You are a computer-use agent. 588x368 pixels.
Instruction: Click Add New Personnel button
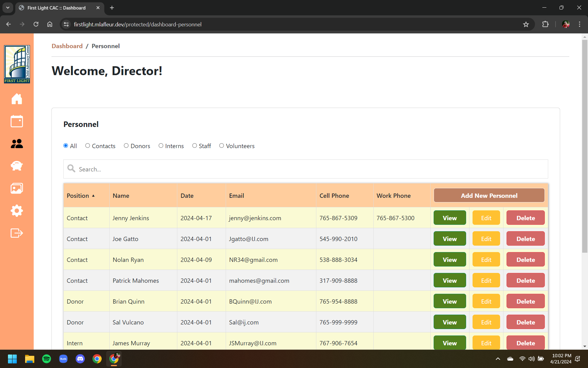pos(489,196)
